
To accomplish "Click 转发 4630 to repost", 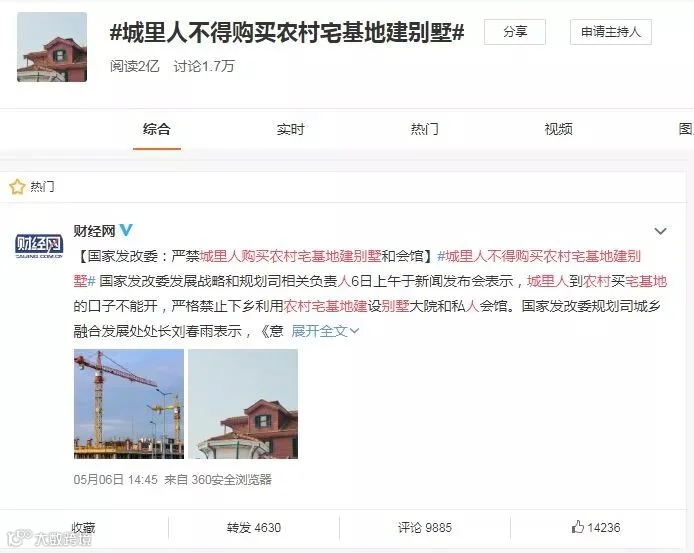I will point(254,528).
